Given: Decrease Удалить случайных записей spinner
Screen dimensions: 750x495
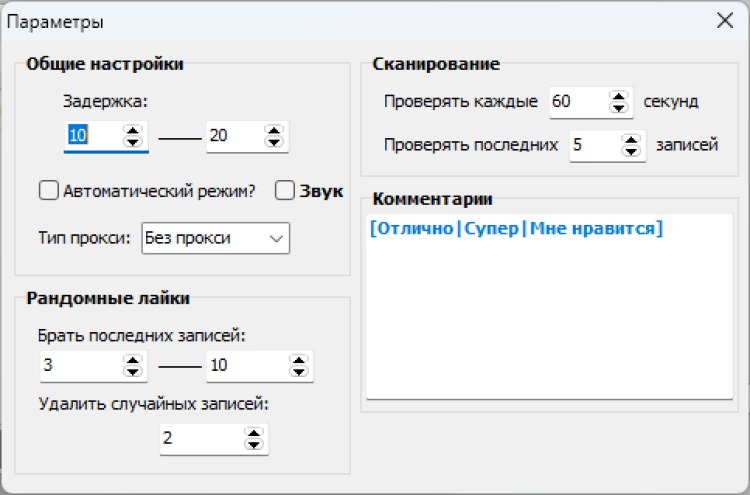Looking at the screenshot, I should coord(254,444).
